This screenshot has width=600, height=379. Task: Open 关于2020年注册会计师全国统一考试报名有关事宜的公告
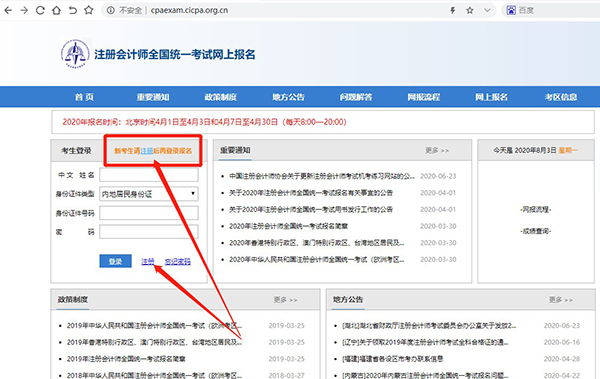point(311,193)
